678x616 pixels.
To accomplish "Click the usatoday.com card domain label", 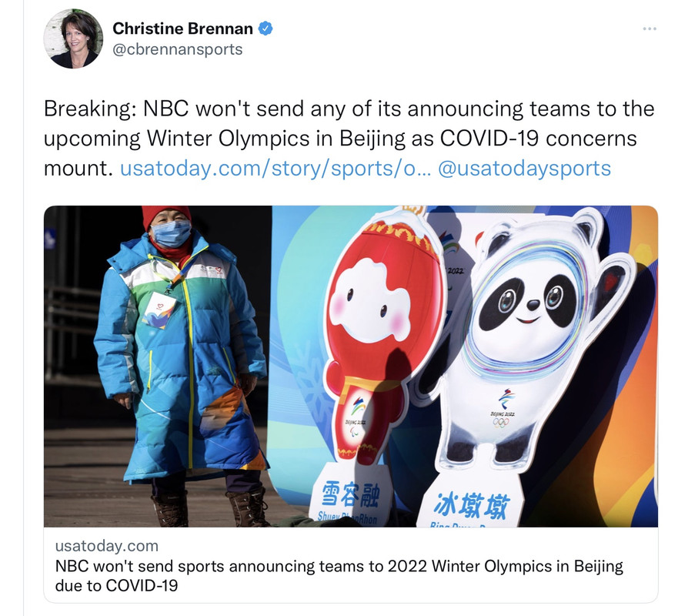I will (107, 546).
